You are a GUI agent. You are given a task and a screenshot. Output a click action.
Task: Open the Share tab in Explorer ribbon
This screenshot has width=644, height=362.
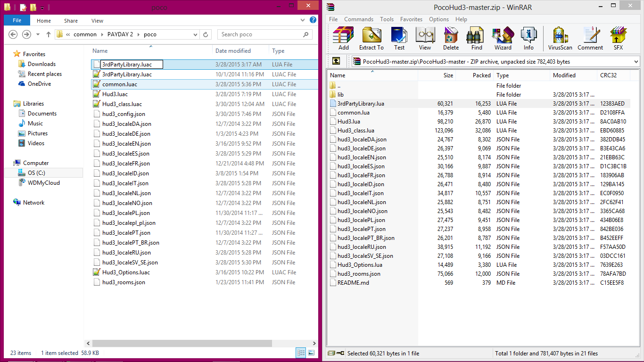(x=71, y=21)
